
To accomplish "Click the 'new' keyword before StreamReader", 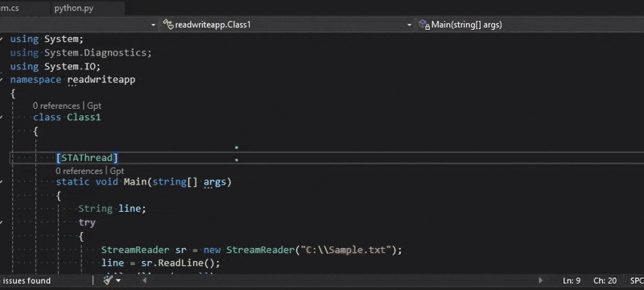I will coord(212,250).
